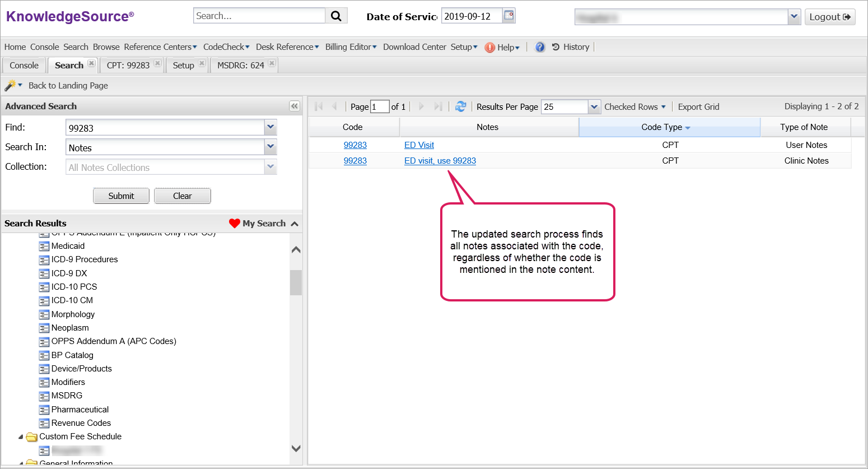Close the CPT: 99283 tab
868x469 pixels.
[158, 63]
